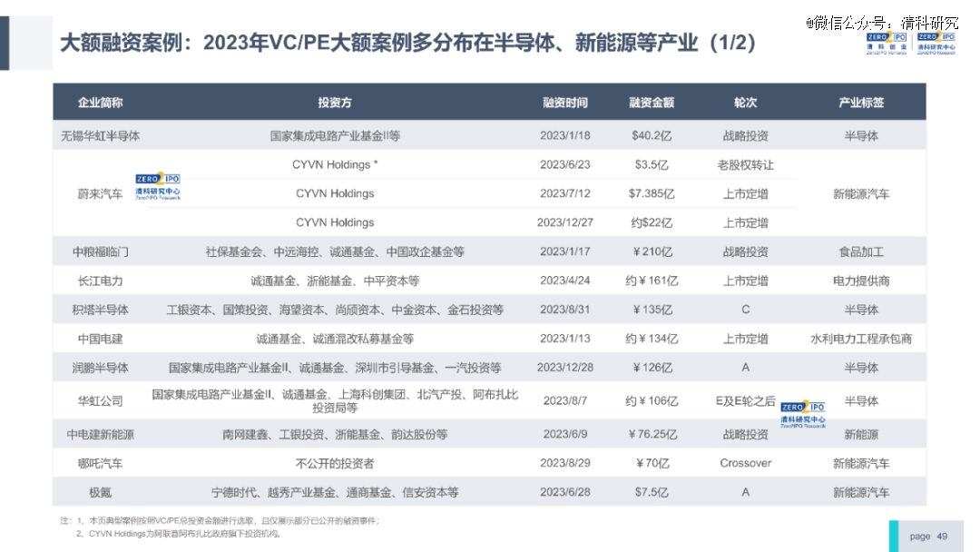Click the page 49 indicator

click(928, 537)
